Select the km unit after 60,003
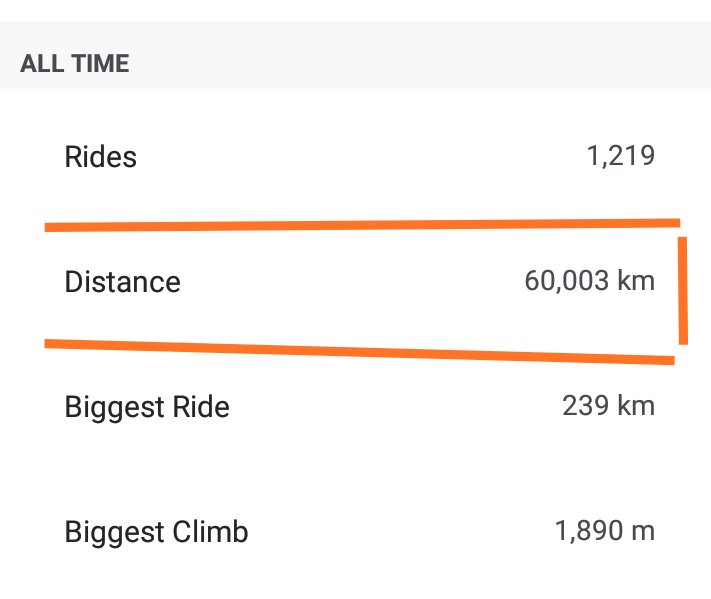The height and width of the screenshot is (599, 711). 636,281
